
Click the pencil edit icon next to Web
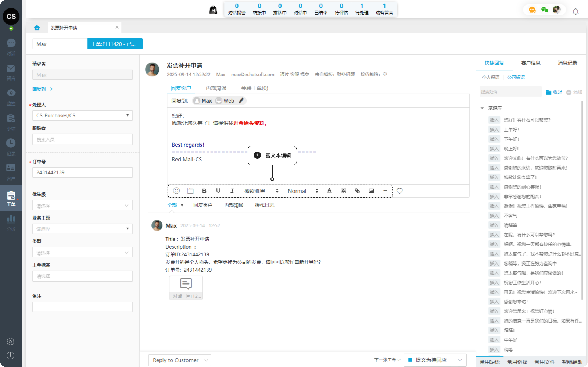tap(241, 101)
